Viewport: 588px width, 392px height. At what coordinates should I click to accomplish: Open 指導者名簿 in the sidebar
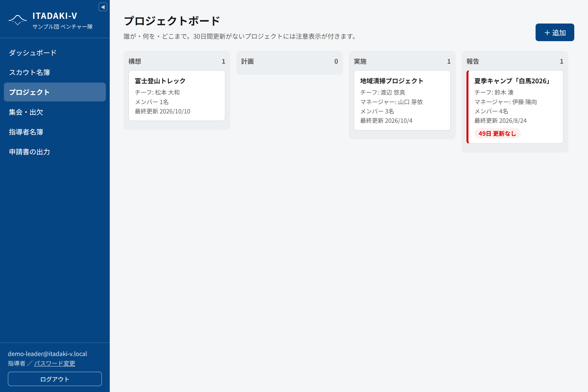(x=55, y=132)
